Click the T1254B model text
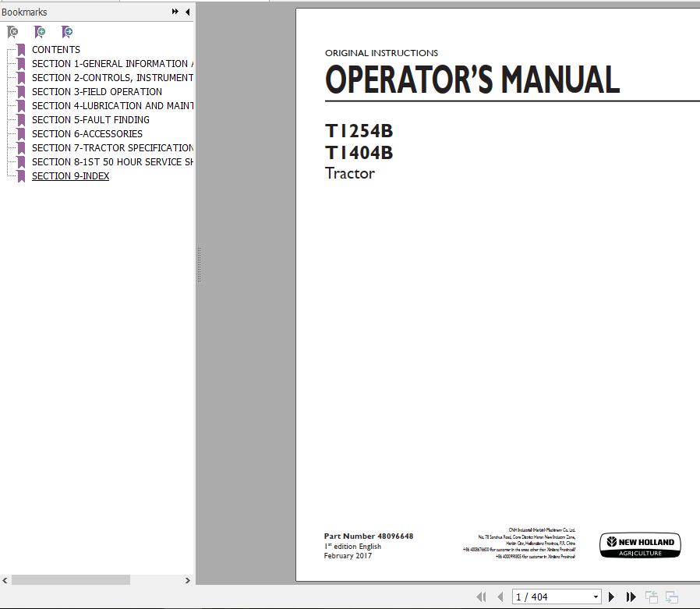The image size is (700, 609). (x=359, y=131)
